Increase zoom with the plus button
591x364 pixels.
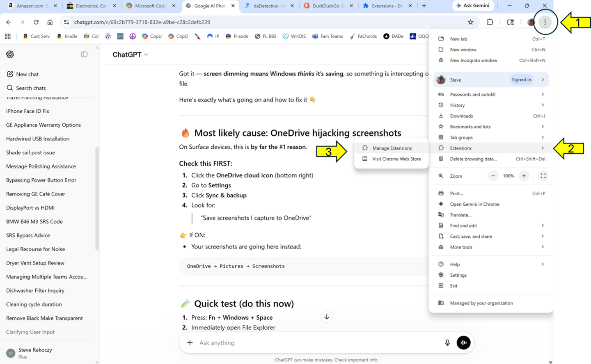(x=524, y=176)
